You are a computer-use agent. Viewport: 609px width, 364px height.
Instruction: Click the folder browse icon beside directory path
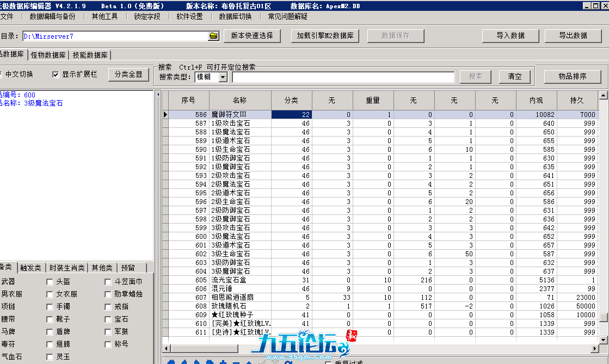[213, 36]
